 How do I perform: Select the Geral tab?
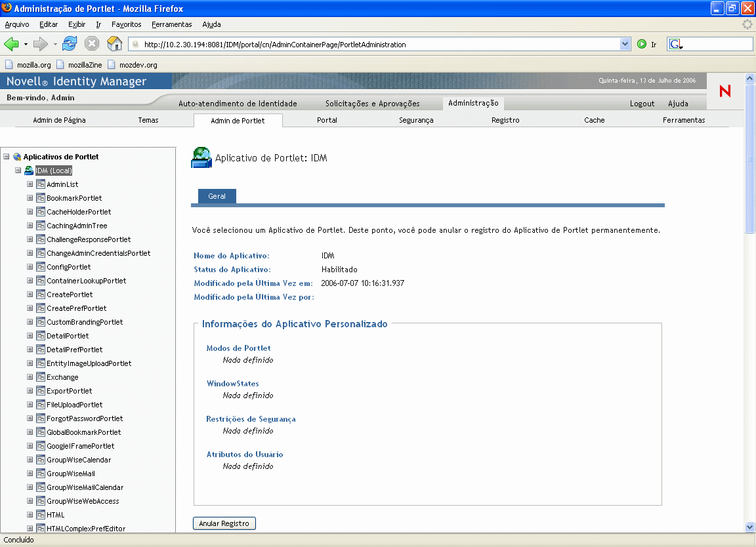pos(217,196)
